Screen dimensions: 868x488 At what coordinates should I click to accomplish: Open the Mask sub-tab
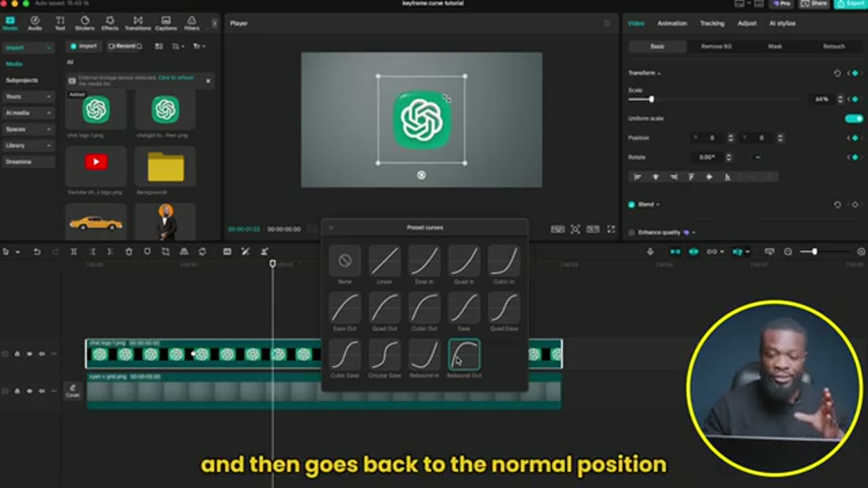tap(775, 46)
